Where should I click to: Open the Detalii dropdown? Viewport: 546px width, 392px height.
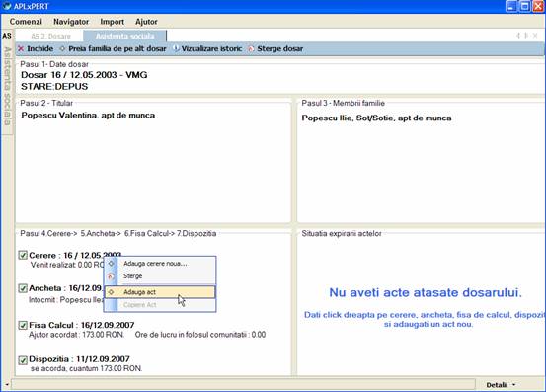[x=501, y=385]
